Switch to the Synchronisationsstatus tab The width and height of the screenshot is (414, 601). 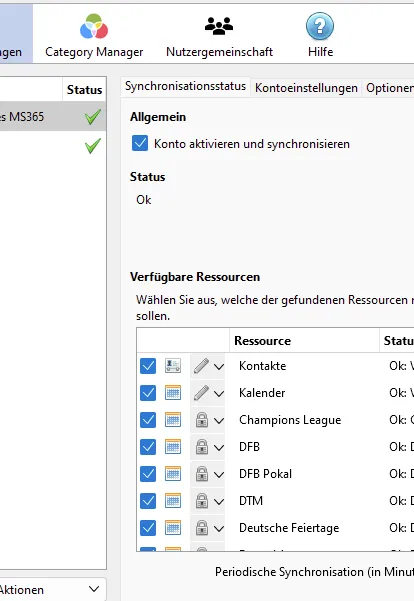(186, 86)
